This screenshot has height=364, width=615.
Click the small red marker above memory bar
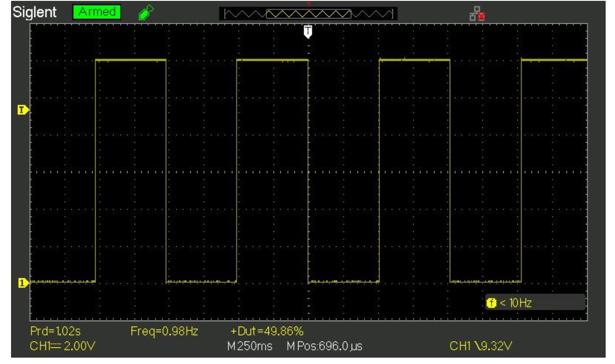(309, 4)
